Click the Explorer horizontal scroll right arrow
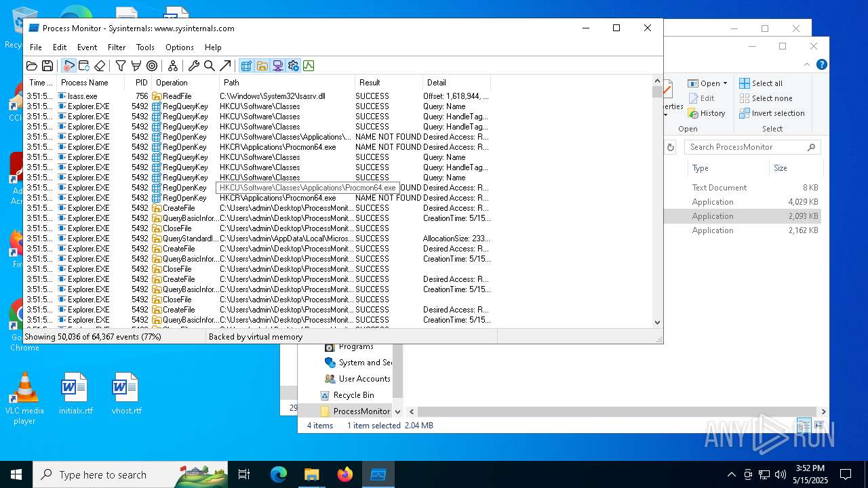Viewport: 868px width, 488px height. tap(823, 411)
